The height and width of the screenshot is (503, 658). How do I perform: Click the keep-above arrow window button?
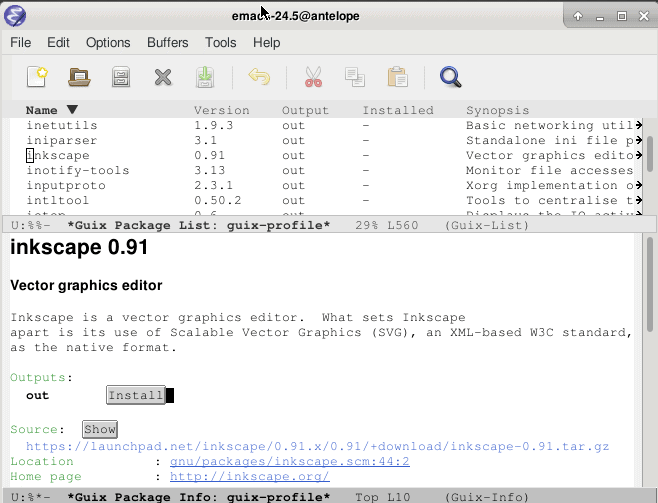tap(578, 16)
